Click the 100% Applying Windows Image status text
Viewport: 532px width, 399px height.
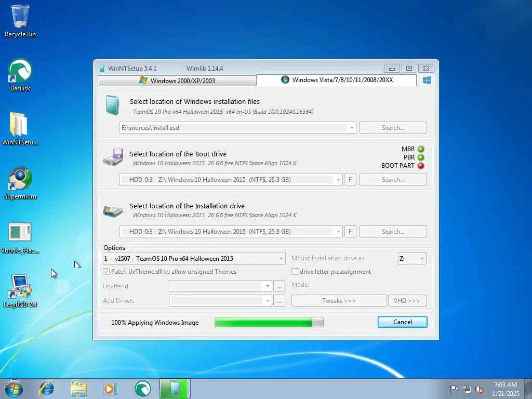[155, 323]
